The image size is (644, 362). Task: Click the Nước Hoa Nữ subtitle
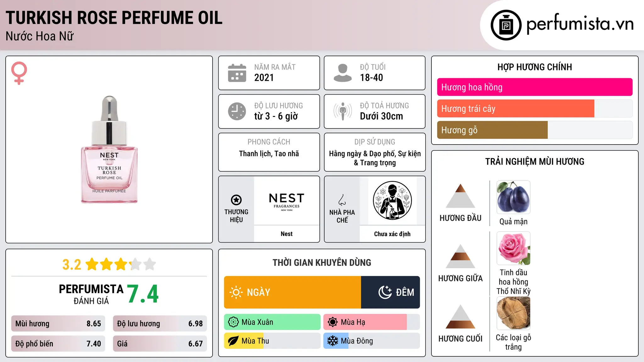(40, 36)
